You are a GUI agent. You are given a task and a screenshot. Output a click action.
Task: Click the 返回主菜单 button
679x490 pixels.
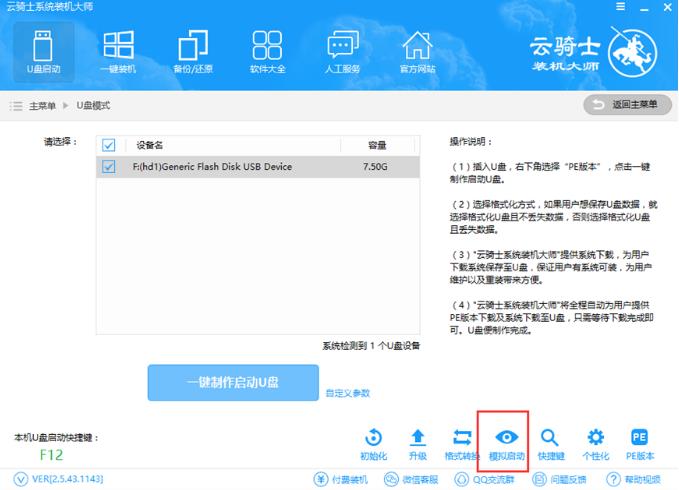coord(627,105)
